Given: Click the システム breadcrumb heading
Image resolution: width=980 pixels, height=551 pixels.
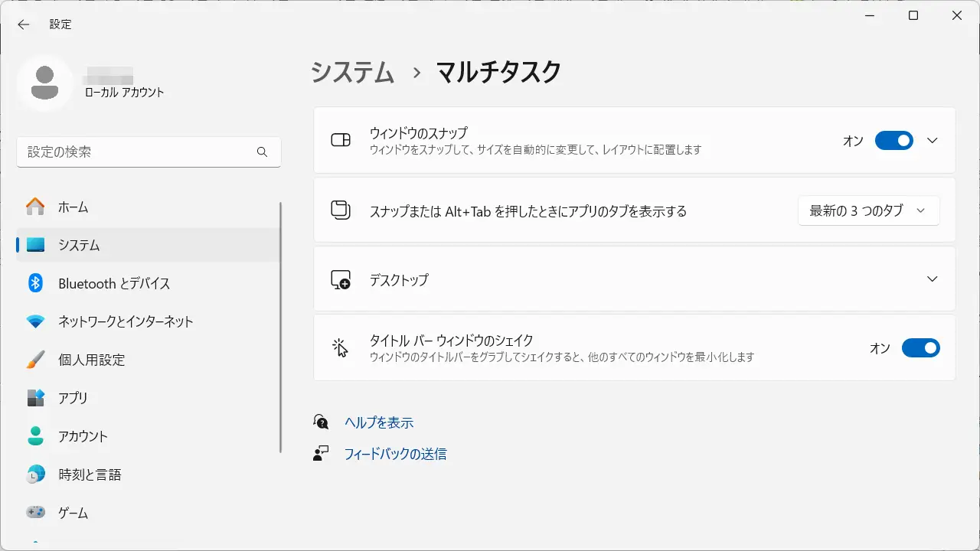Looking at the screenshot, I should (352, 73).
